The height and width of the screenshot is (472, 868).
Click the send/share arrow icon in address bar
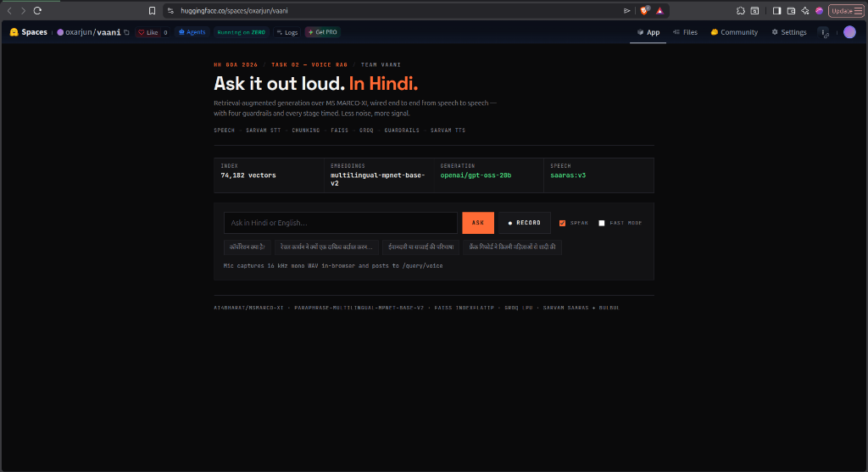626,10
